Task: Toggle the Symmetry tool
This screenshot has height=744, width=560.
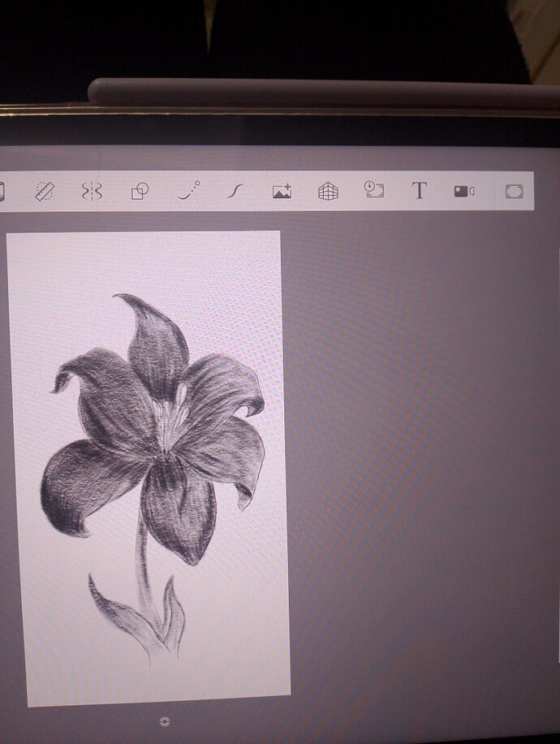Action: point(92,191)
